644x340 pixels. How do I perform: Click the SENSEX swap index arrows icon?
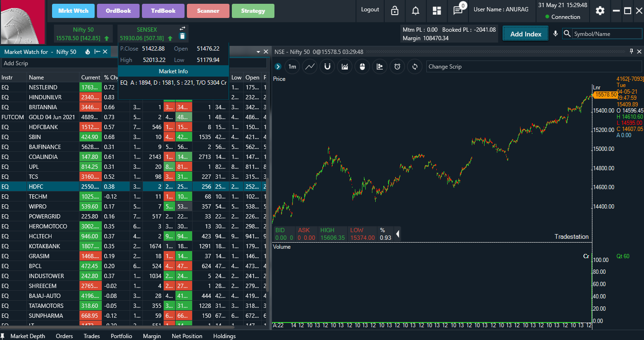[x=183, y=28]
